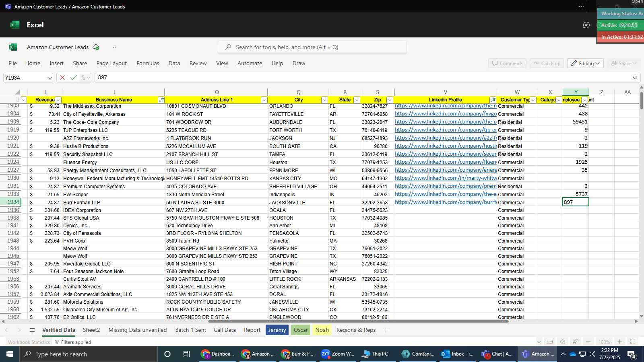Viewport: 644px width, 362px height.
Task: Open the Insert ribbon tab
Action: click(57, 64)
